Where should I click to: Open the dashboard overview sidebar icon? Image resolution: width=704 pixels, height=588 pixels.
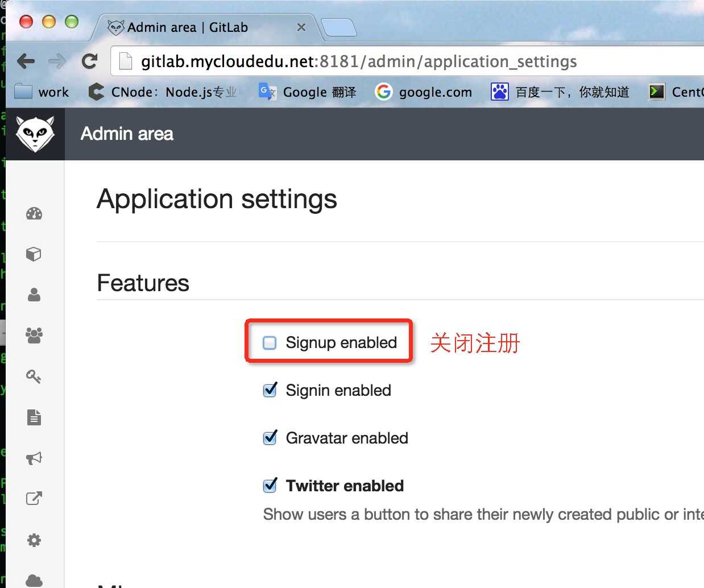click(34, 214)
